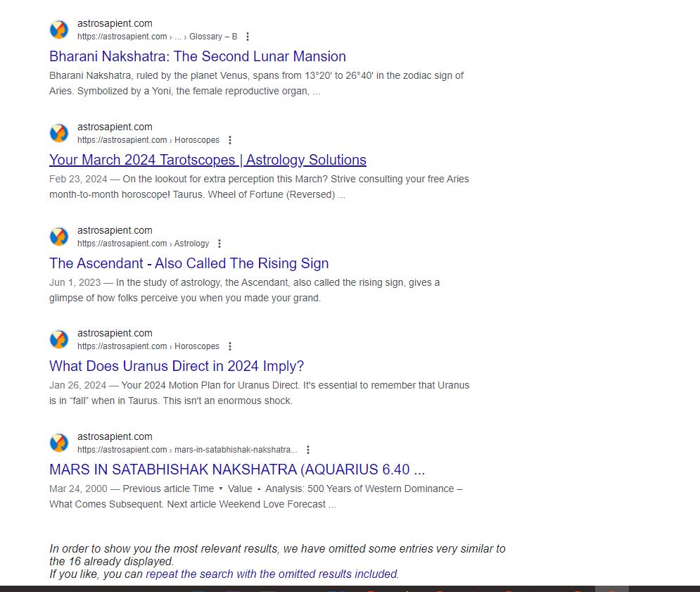Click astrosapient favicon beside Bharani Nakshatra result
Image resolution: width=700 pixels, height=592 pixels.
tap(59, 30)
